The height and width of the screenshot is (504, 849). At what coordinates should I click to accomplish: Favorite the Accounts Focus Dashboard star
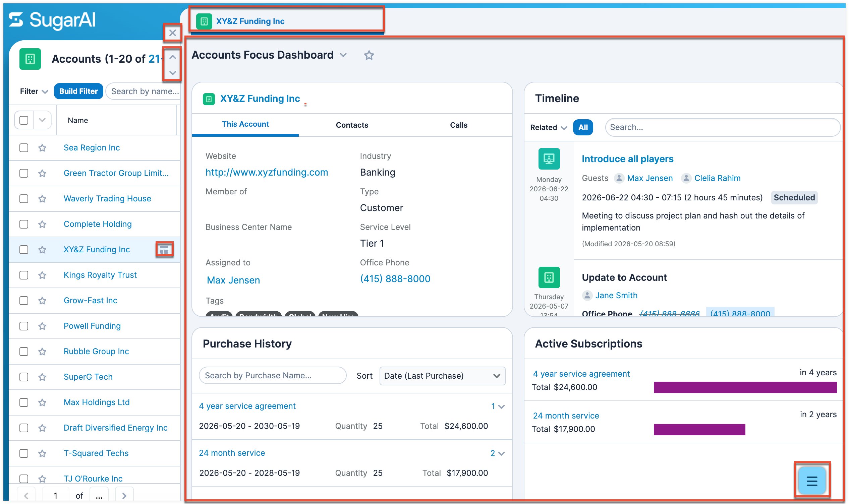point(369,55)
